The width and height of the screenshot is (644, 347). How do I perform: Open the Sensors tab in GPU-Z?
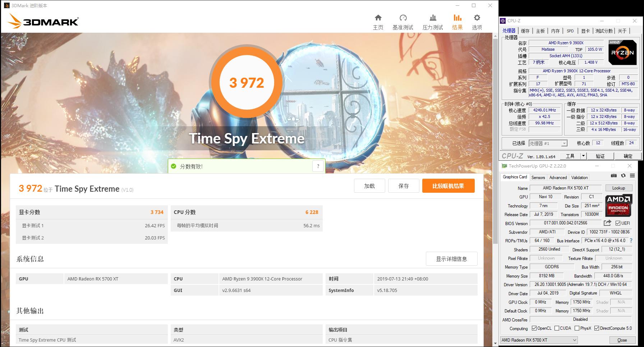(x=538, y=177)
